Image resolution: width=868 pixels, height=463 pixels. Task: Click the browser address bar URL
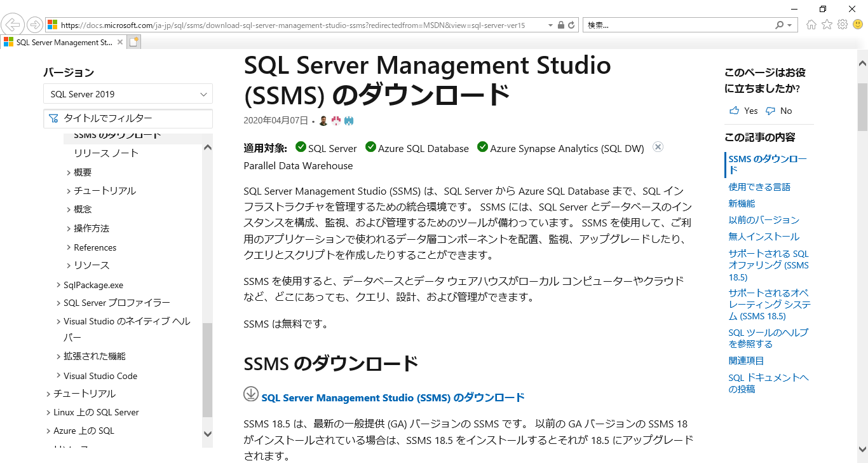pyautogui.click(x=292, y=25)
